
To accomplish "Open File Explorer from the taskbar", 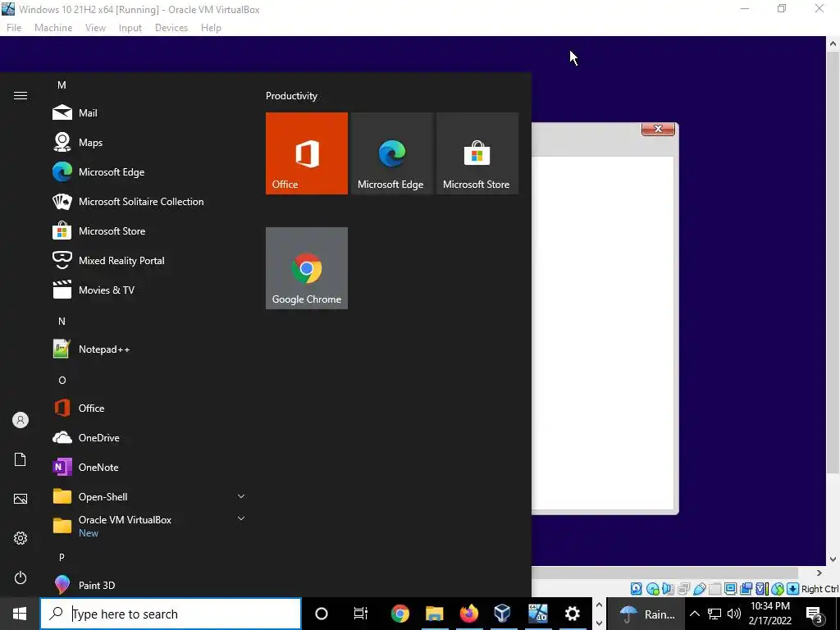I will pos(435,614).
